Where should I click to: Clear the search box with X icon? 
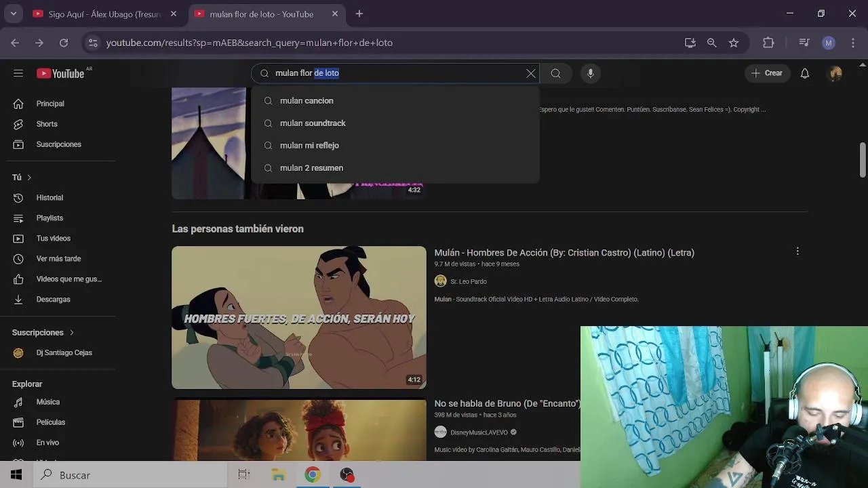pyautogui.click(x=531, y=73)
